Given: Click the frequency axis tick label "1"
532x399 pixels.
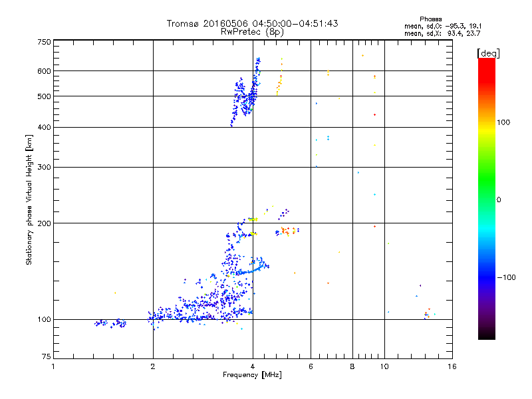Looking at the screenshot, I should 53,366.
